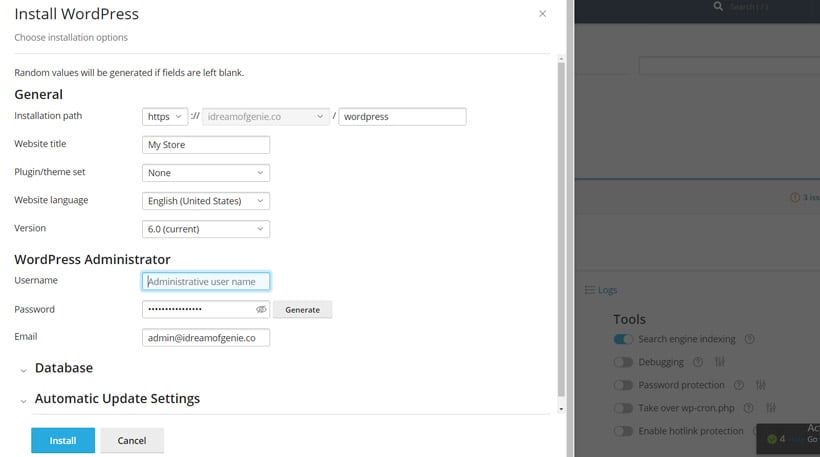820x457 pixels.
Task: Click the Install button
Action: [x=63, y=440]
